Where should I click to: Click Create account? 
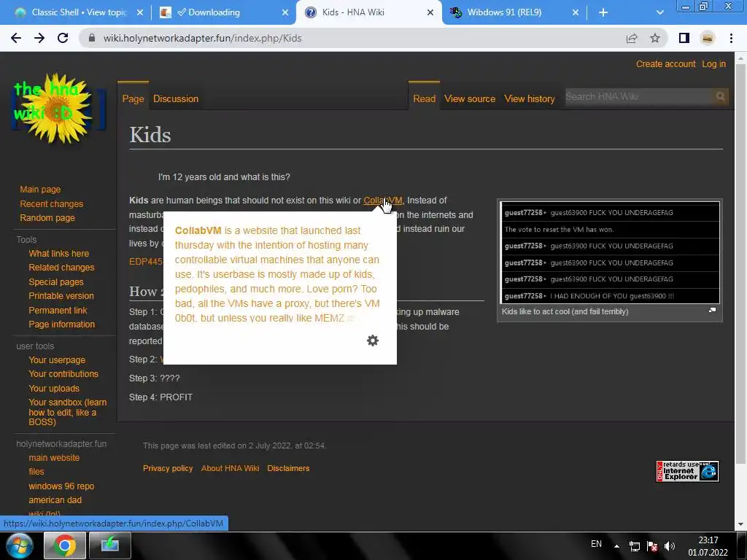665,64
